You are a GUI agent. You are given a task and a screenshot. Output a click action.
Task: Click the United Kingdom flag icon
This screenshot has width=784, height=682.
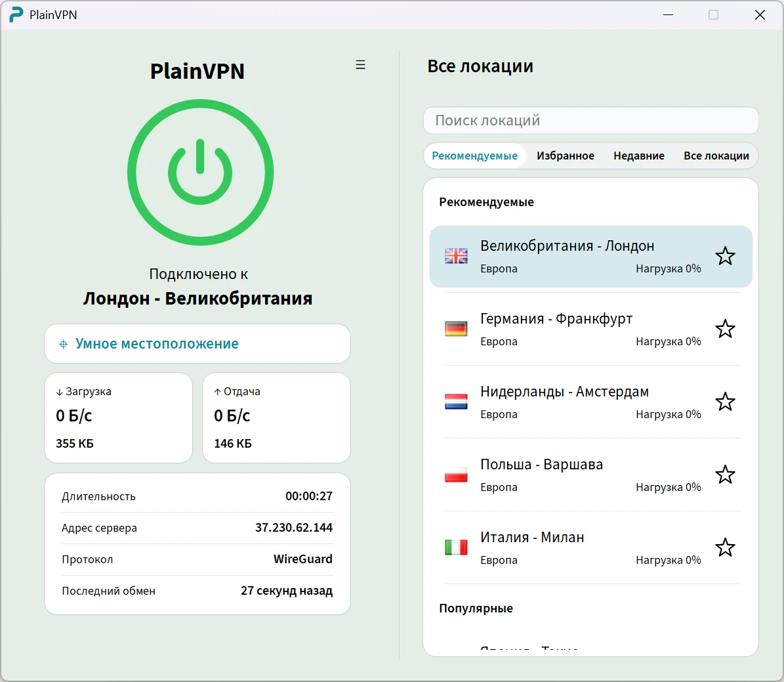coord(456,256)
